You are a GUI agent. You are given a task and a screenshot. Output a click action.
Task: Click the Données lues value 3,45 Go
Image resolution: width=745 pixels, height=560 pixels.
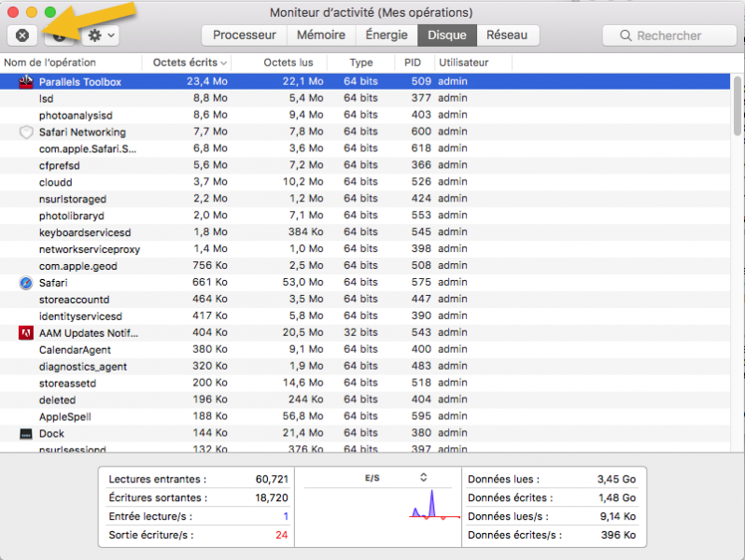[616, 479]
